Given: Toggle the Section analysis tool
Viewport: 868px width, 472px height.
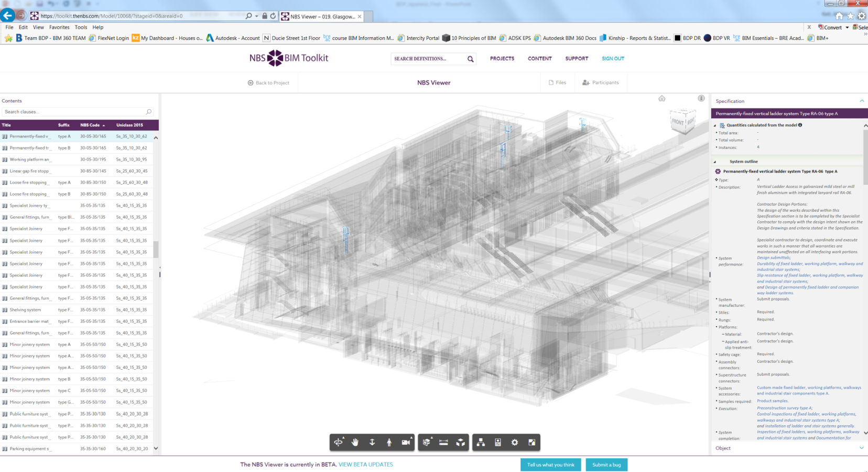Looking at the screenshot, I should click(427, 442).
